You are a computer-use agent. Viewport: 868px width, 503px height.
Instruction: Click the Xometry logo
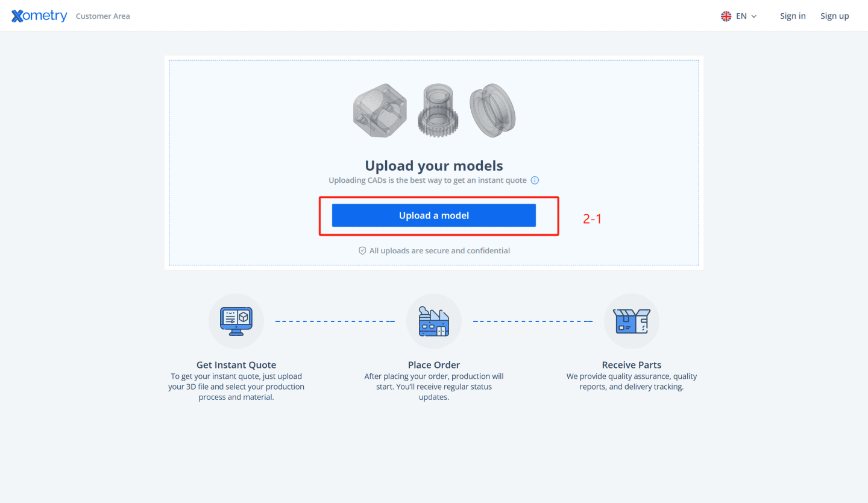tap(39, 15)
